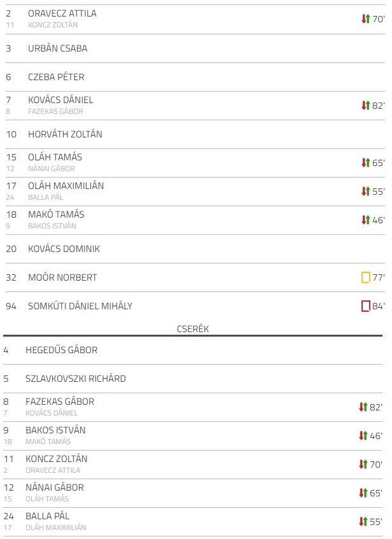Screen dimensions: 392x539
Task: Click substitution arrows icon beside Oravecz Attila
Action: click(x=365, y=19)
